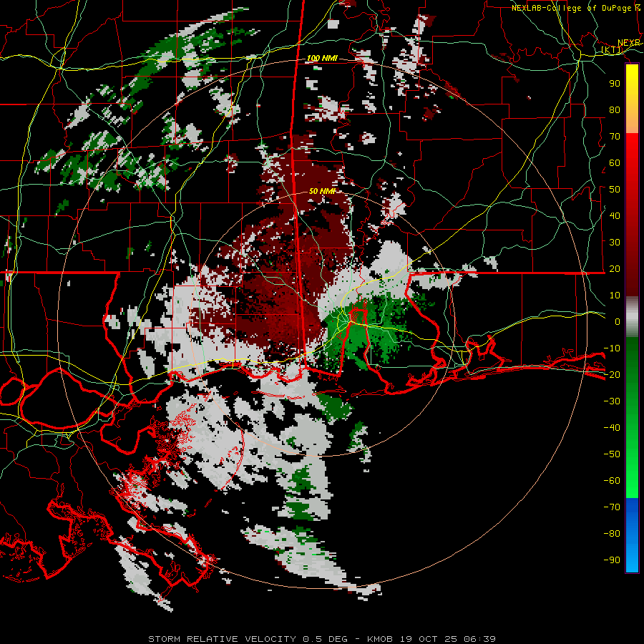The width and height of the screenshot is (644, 644).
Task: Click the positive 70 scale label
Action: click(615, 137)
